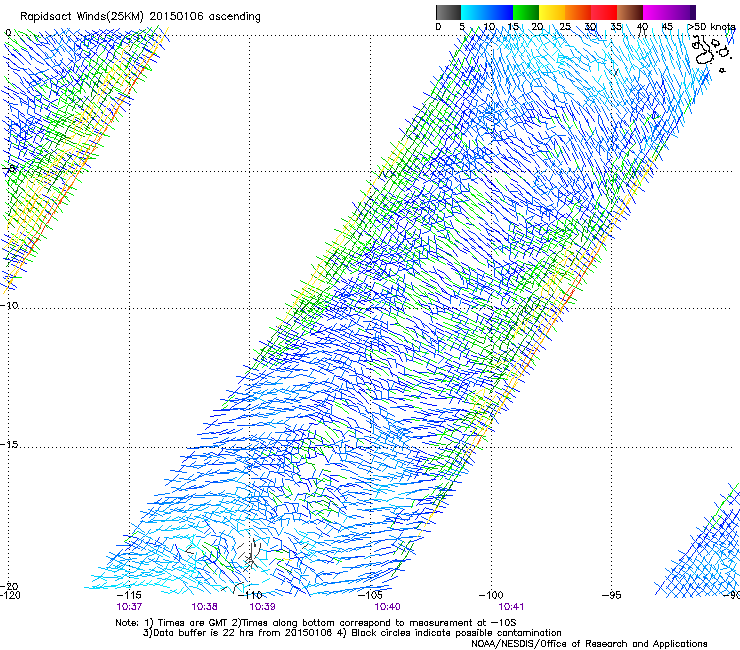This screenshot has width=740, height=650.
Task: Select the red 30-35 knots legend swatch
Action: click(x=604, y=12)
